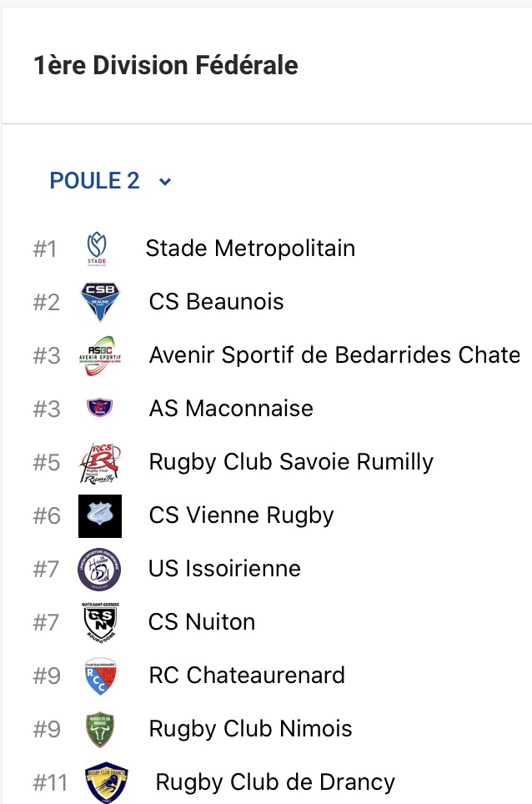Click the CS Vienne Rugby black logo

[100, 515]
